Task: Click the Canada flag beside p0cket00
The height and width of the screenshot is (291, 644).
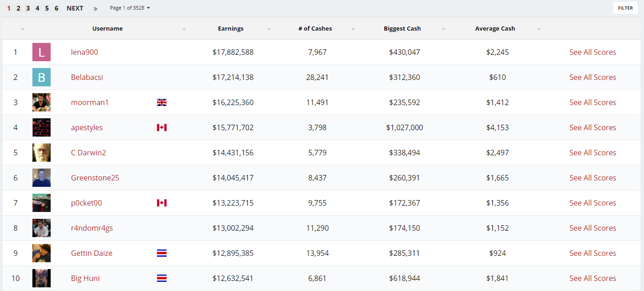Action: (x=162, y=203)
